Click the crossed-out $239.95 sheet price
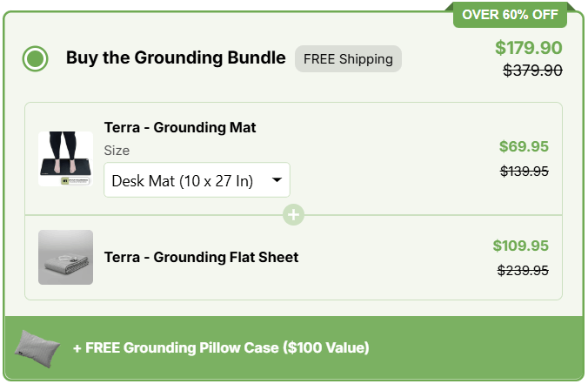 pyautogui.click(x=523, y=270)
